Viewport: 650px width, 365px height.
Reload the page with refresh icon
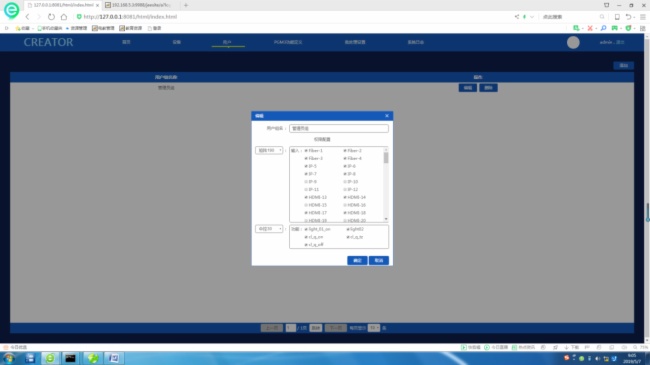[51, 17]
